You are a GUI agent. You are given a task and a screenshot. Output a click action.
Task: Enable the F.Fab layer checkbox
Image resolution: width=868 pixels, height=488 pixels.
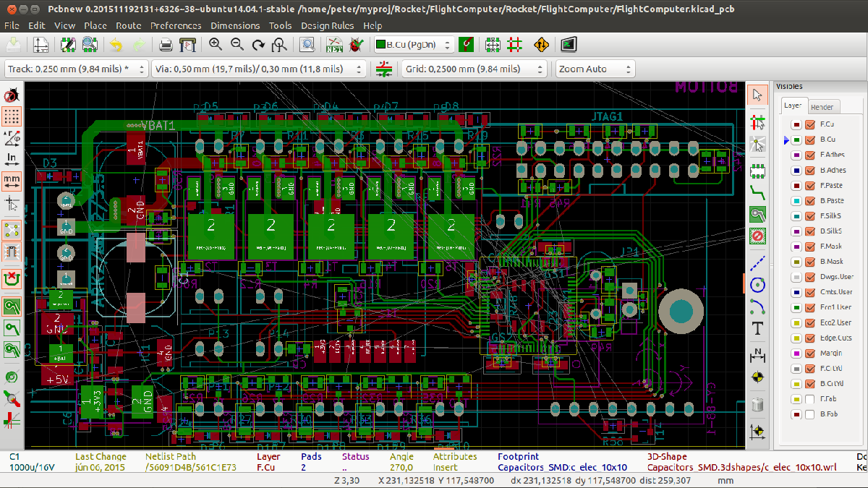810,399
